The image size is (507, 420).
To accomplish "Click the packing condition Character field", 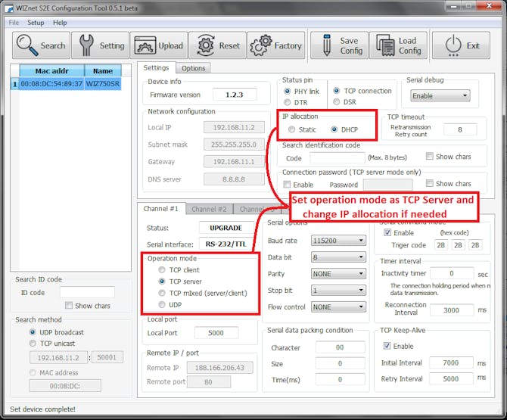I will pyautogui.click(x=341, y=347).
